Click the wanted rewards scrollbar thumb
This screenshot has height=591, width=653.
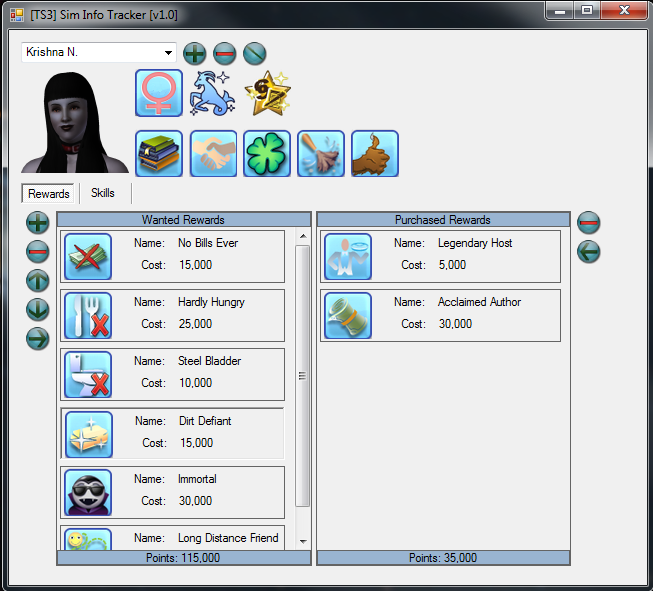coord(303,376)
